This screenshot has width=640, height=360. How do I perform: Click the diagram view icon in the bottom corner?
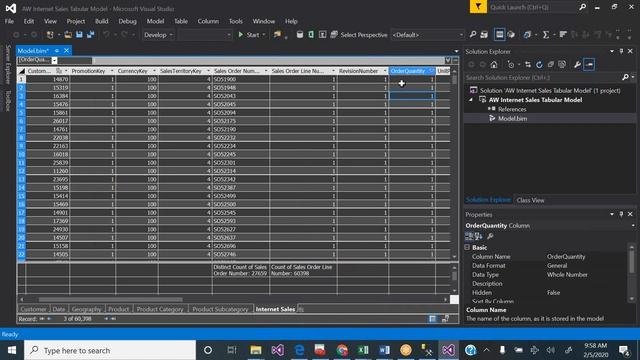445,319
